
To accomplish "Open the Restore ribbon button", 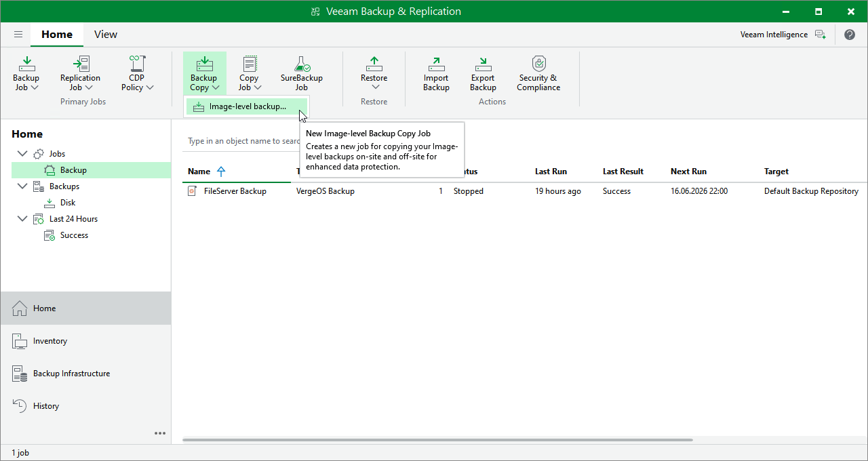I will (x=374, y=74).
